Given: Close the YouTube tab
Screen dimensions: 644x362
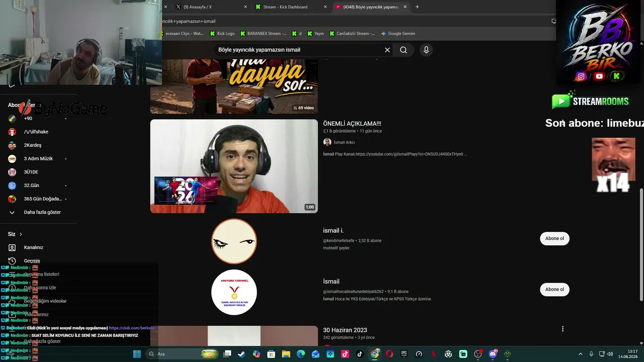Looking at the screenshot, I should 405,7.
